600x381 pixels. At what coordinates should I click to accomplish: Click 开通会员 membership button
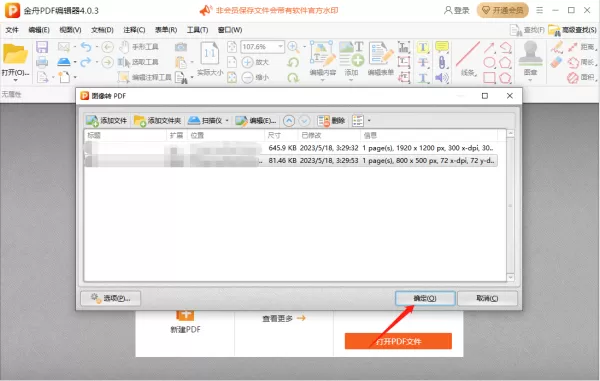(502, 10)
